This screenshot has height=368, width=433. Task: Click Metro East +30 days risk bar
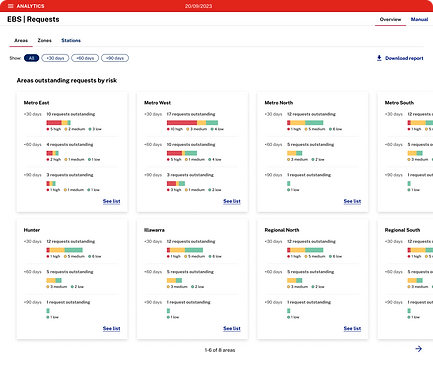[x=58, y=123]
